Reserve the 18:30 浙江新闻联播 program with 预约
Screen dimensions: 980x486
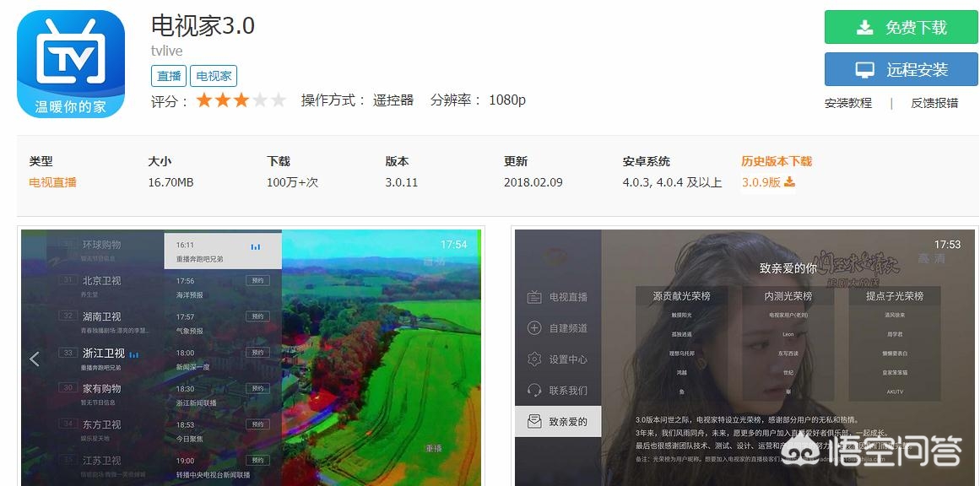coord(257,389)
